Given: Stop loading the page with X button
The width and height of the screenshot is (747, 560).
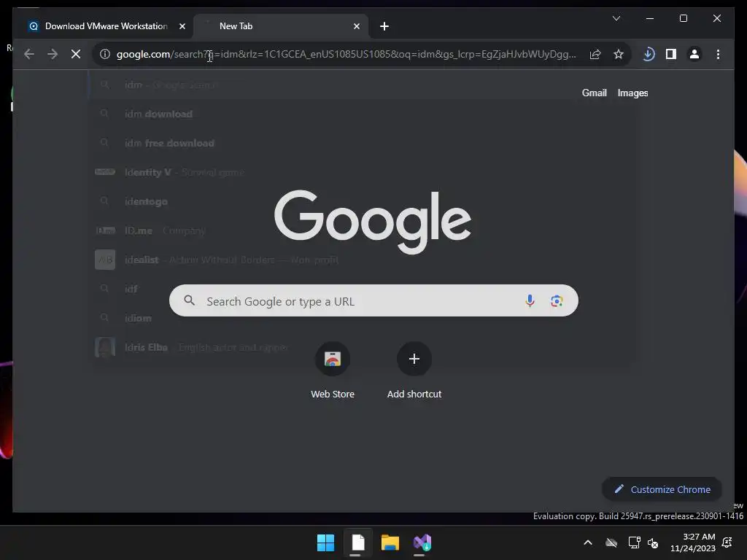Looking at the screenshot, I should (76, 54).
